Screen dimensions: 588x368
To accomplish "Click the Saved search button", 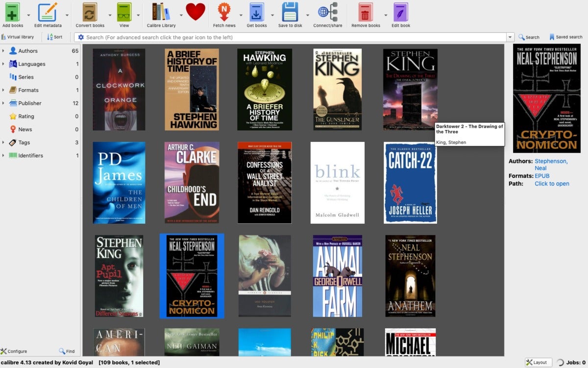I will point(565,37).
